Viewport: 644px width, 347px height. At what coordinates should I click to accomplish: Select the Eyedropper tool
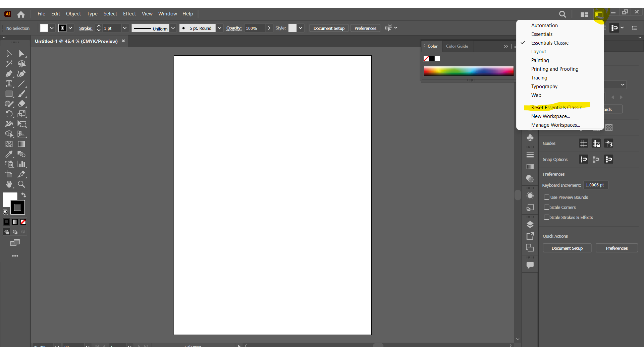pyautogui.click(x=9, y=154)
